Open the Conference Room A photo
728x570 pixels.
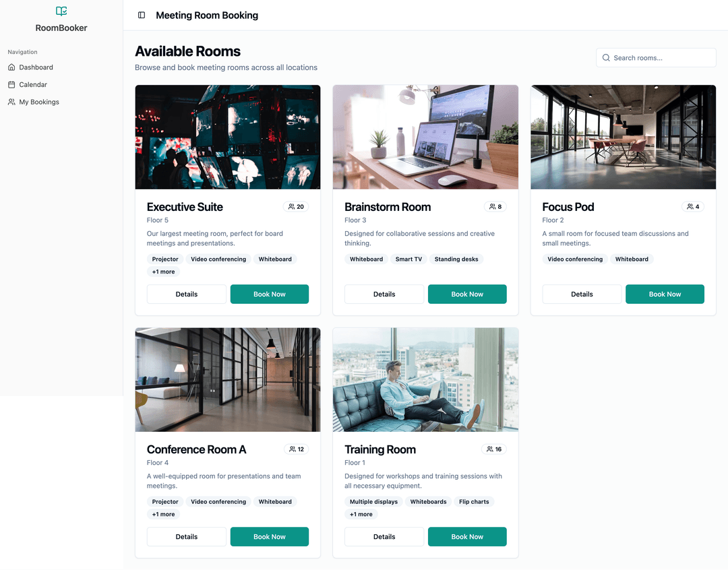pyautogui.click(x=228, y=380)
